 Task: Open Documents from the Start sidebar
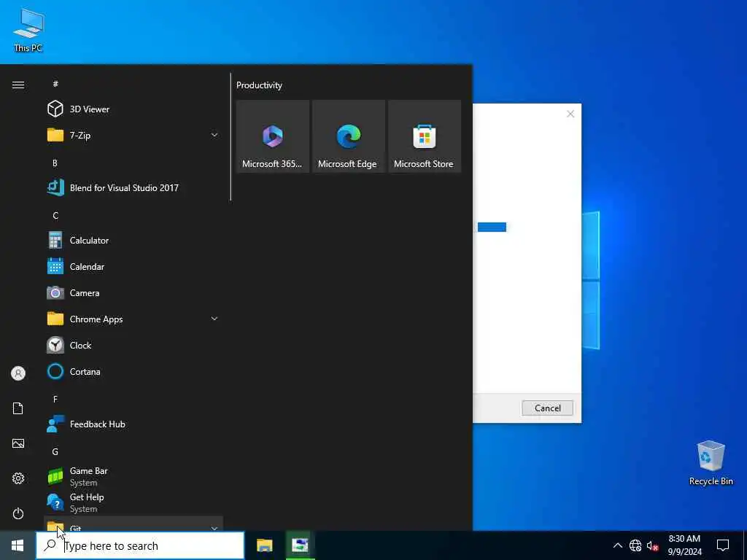[18, 408]
